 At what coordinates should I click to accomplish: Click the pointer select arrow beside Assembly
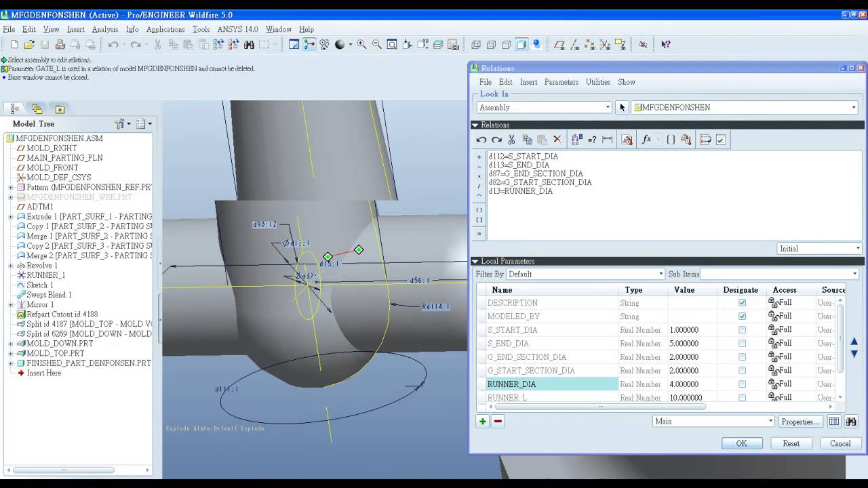coord(623,107)
